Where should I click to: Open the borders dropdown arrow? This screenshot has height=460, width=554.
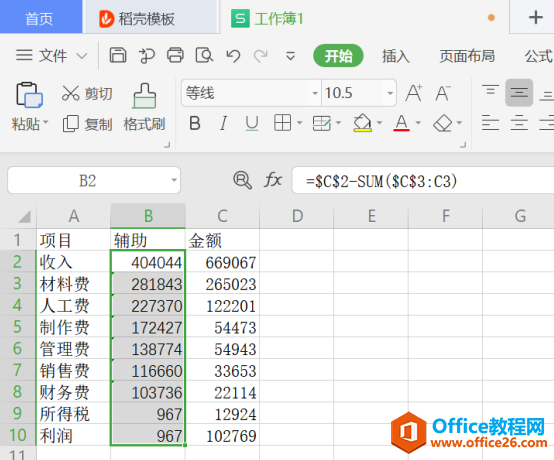[300, 123]
